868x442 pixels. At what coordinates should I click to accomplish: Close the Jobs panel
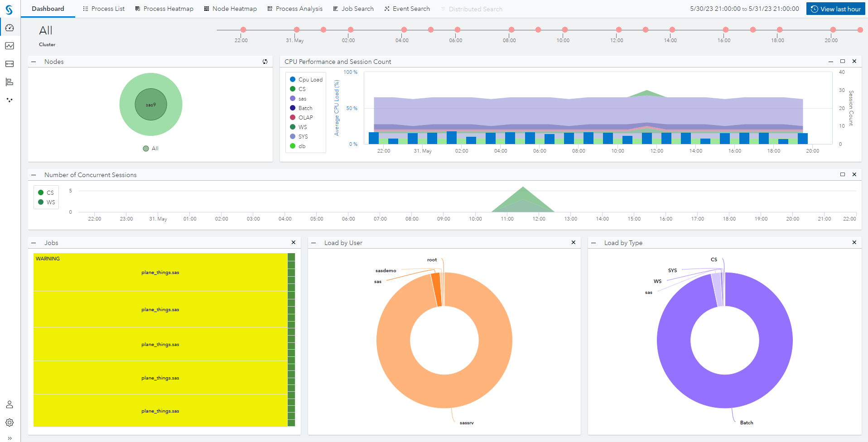[294, 242]
